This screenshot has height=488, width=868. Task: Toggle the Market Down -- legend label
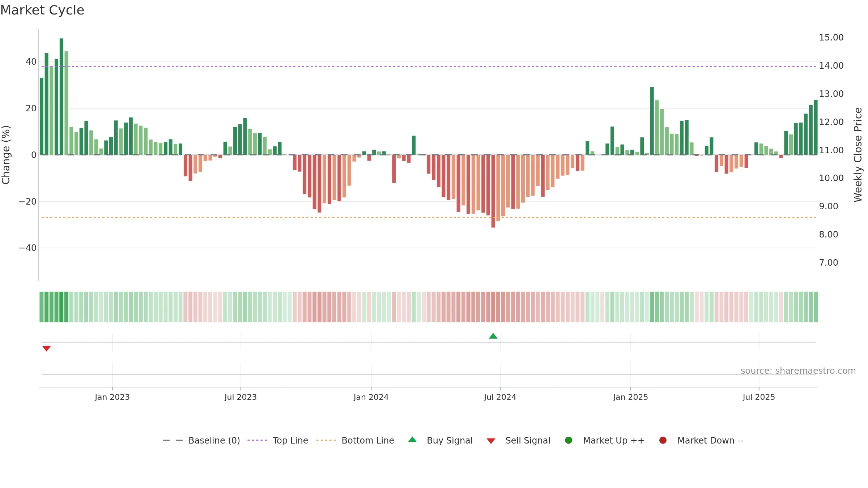click(710, 440)
